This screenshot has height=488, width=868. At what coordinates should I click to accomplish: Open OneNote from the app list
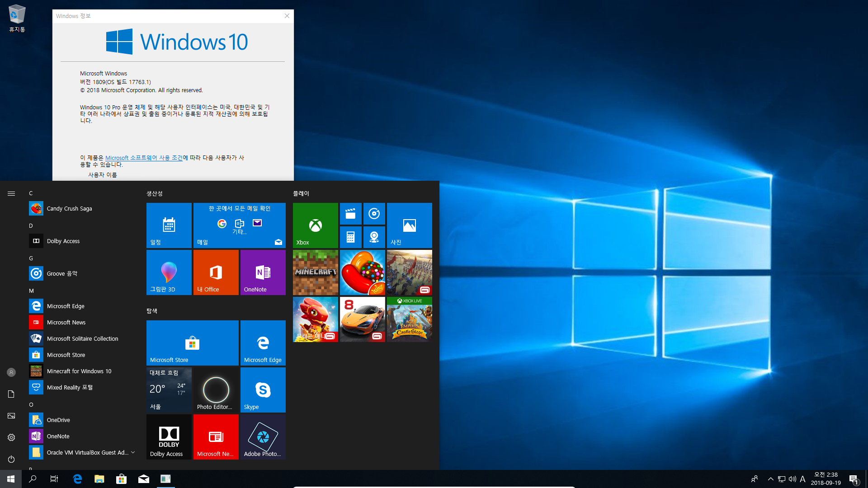pyautogui.click(x=81, y=436)
